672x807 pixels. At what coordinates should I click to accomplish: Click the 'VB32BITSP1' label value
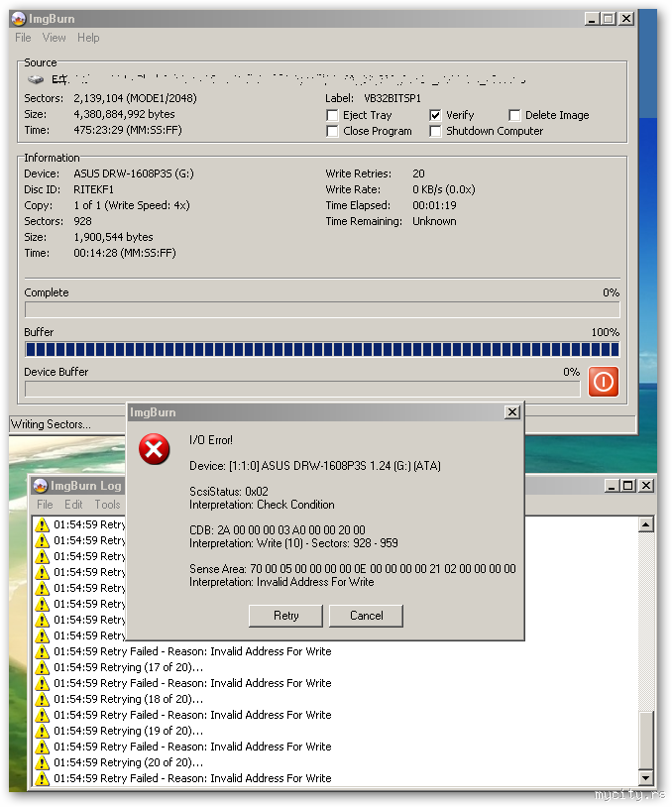pyautogui.click(x=392, y=98)
